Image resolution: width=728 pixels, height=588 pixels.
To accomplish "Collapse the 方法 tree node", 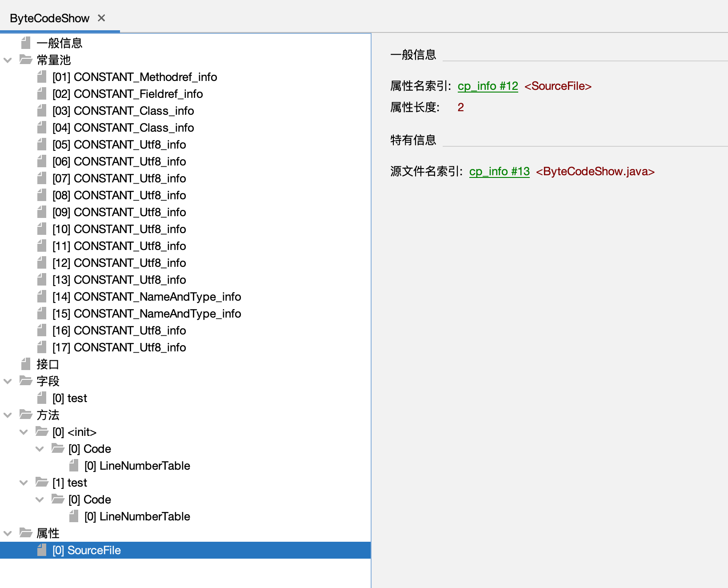I will [8, 415].
